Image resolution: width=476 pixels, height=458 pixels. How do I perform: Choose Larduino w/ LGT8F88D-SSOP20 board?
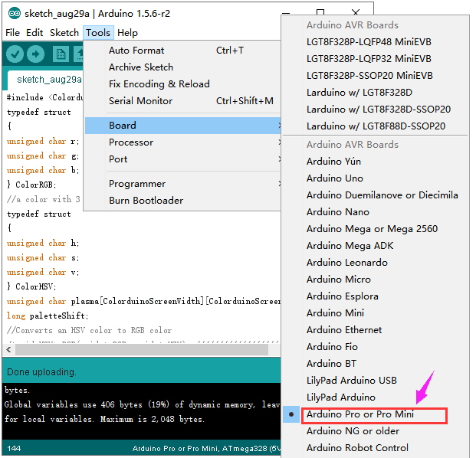pyautogui.click(x=376, y=126)
